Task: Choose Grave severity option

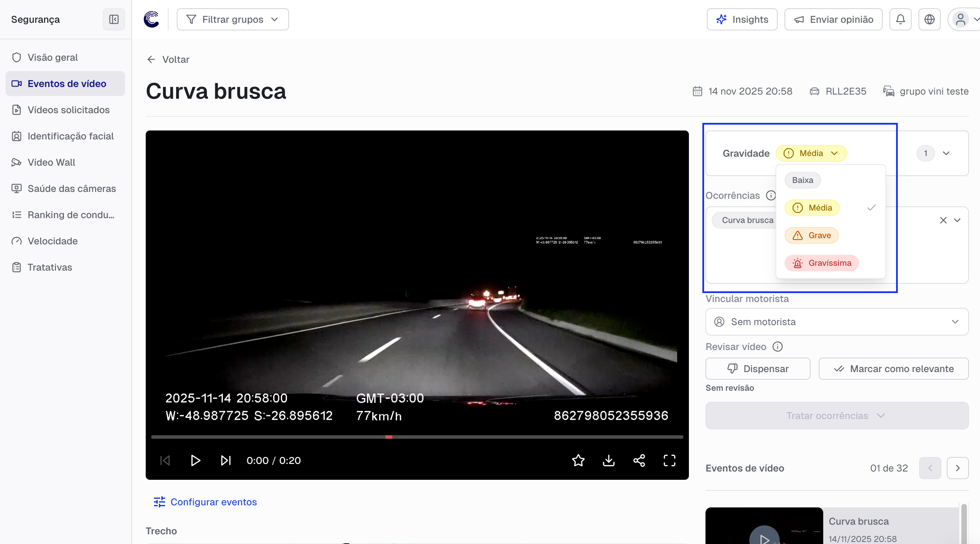Action: pyautogui.click(x=811, y=235)
